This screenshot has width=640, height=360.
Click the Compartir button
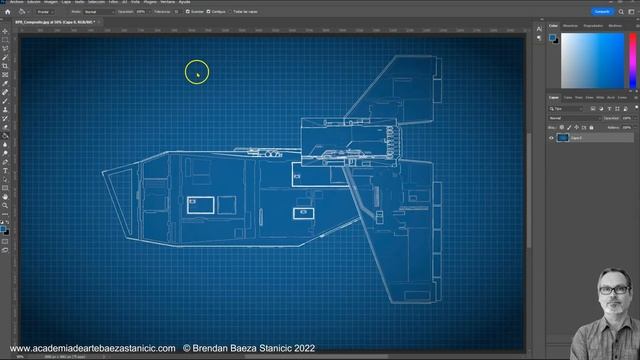(602, 12)
